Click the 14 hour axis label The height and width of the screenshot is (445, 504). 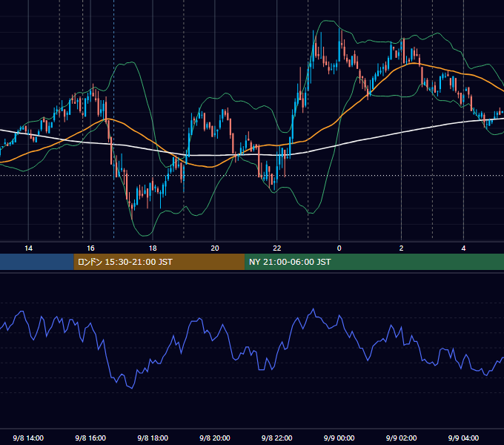point(28,248)
